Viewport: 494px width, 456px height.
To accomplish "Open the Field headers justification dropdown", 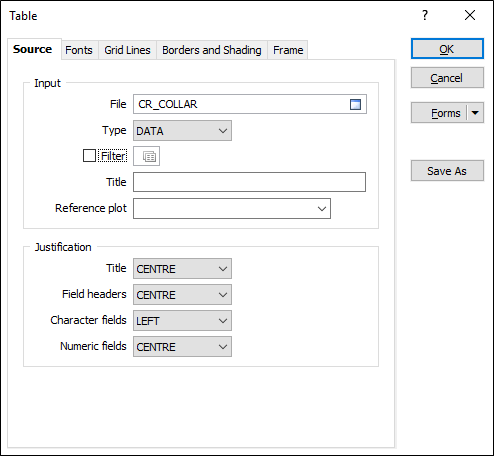I will [x=182, y=295].
